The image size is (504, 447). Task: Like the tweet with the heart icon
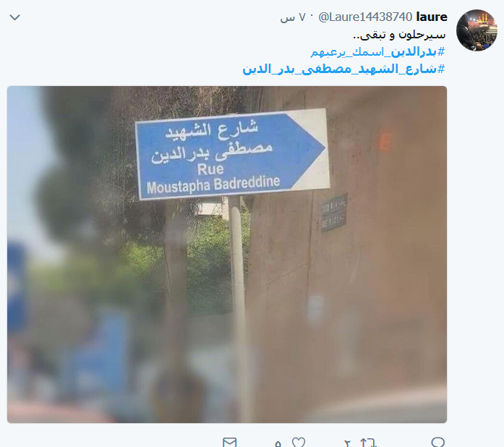click(299, 442)
